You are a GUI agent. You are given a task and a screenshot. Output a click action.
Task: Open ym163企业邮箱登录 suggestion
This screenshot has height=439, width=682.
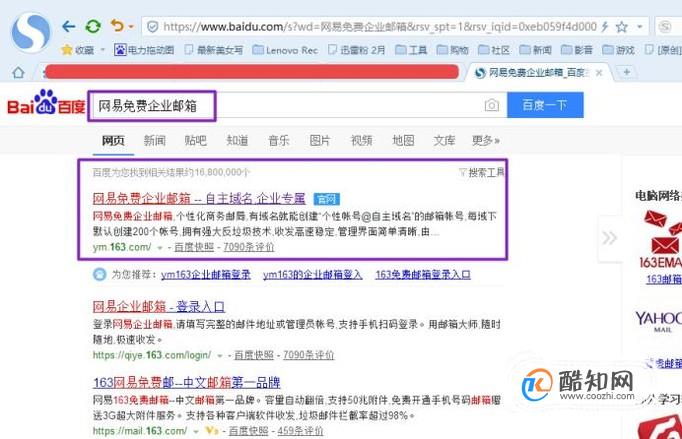tap(206, 275)
